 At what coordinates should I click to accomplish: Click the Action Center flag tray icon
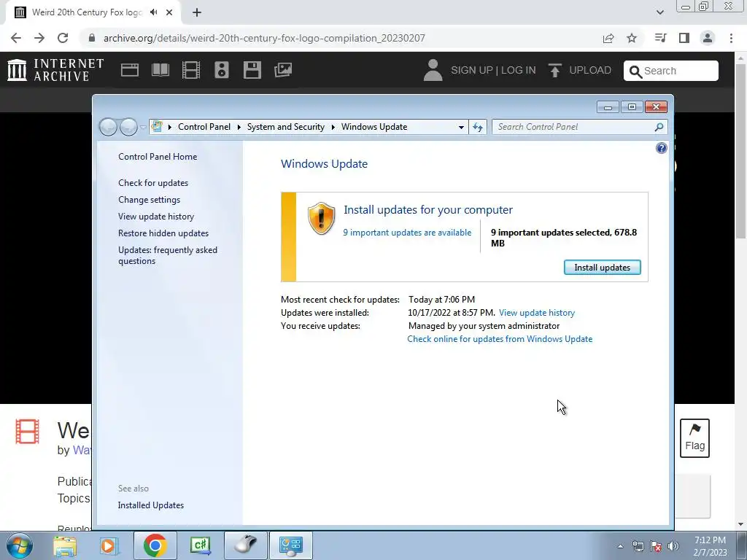[656, 546]
